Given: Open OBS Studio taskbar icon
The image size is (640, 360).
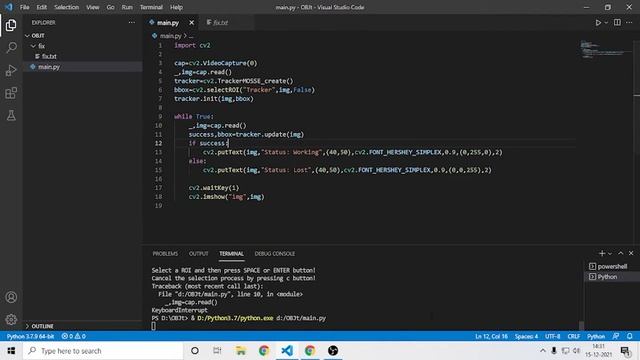Looking at the screenshot, I should 333,351.
